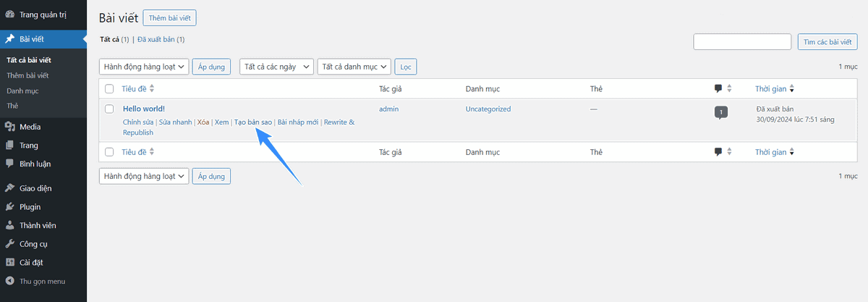This screenshot has height=302, width=868.
Task: Switch to Tất cả (1) filter
Action: click(114, 39)
